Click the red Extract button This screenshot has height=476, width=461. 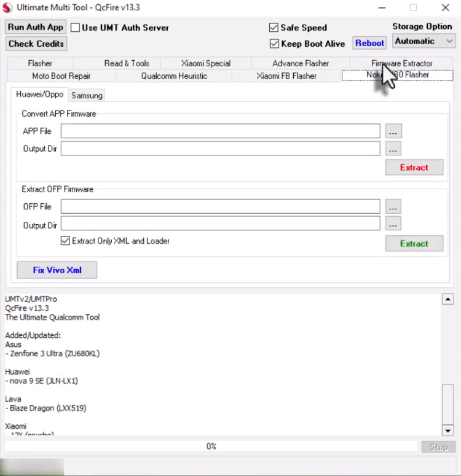pyautogui.click(x=414, y=167)
